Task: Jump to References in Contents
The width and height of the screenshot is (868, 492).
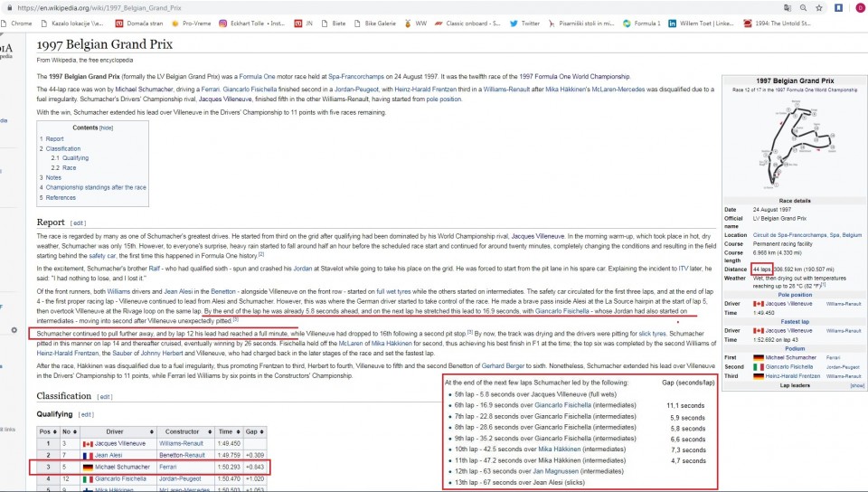Action: [61, 197]
